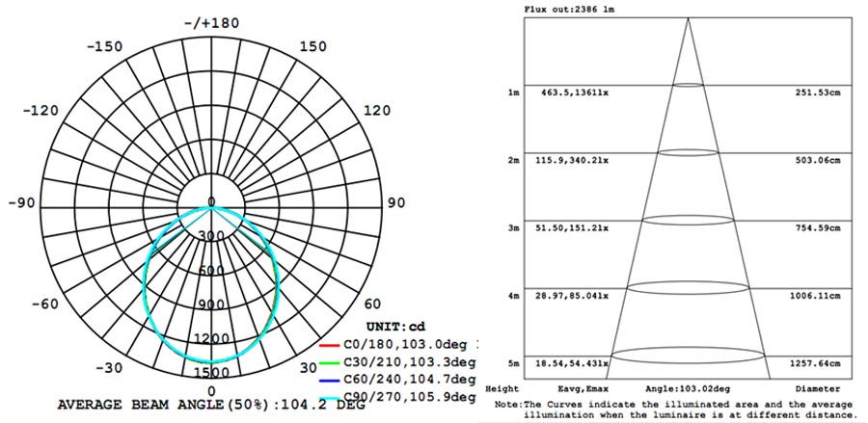
Task: Click the -/+180 angle label atop polar chart
Action: (x=211, y=22)
